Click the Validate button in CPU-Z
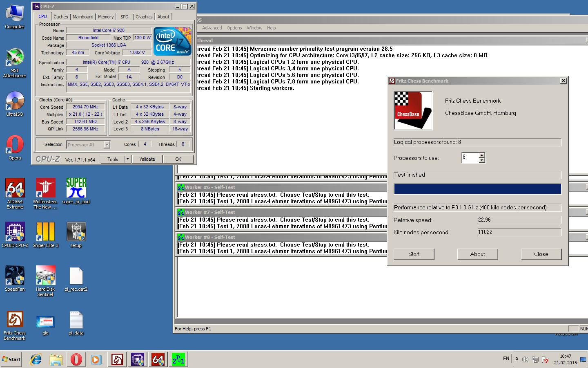Viewport: 588px width, 368px height. pyautogui.click(x=147, y=159)
